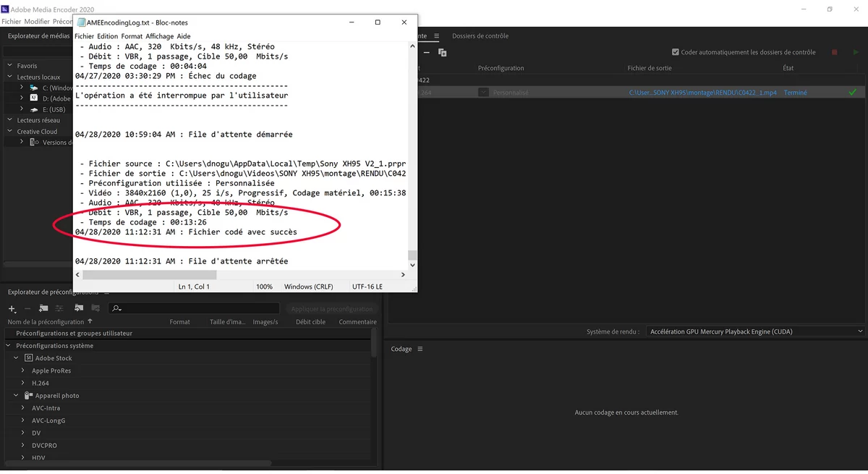Collapse Préconfigurations système group
The width and height of the screenshot is (868, 474).
click(x=9, y=346)
